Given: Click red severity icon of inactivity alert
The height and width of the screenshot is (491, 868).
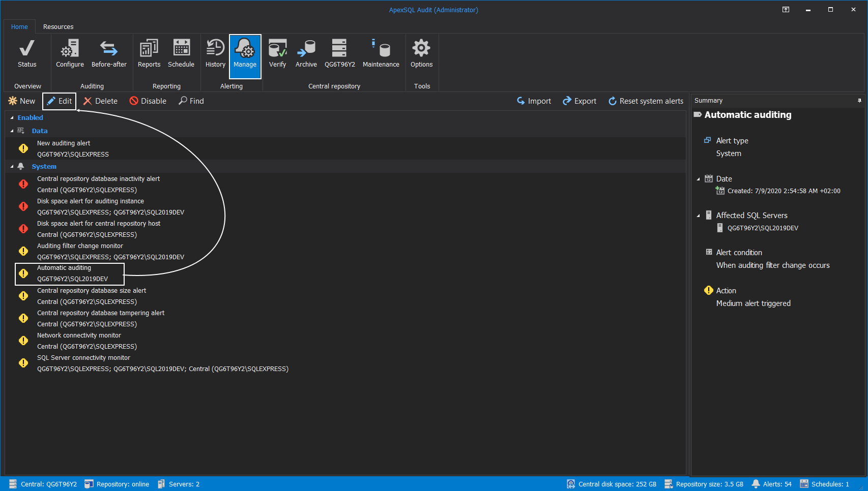Looking at the screenshot, I should click(23, 184).
